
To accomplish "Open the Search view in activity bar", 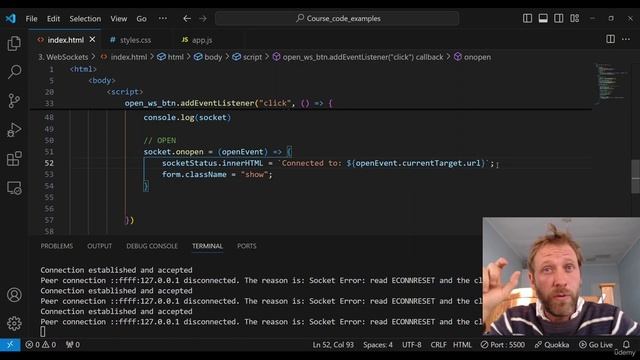I will (x=14, y=72).
